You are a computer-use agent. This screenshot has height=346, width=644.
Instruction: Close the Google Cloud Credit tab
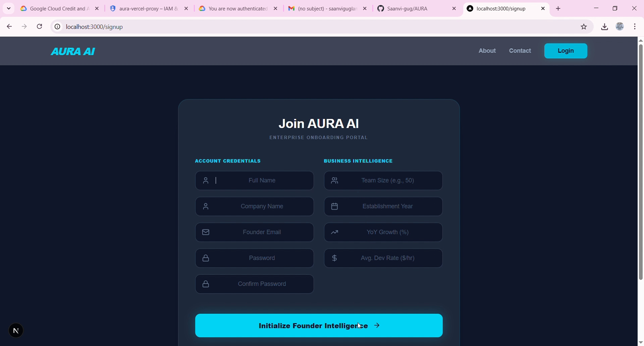click(97, 9)
